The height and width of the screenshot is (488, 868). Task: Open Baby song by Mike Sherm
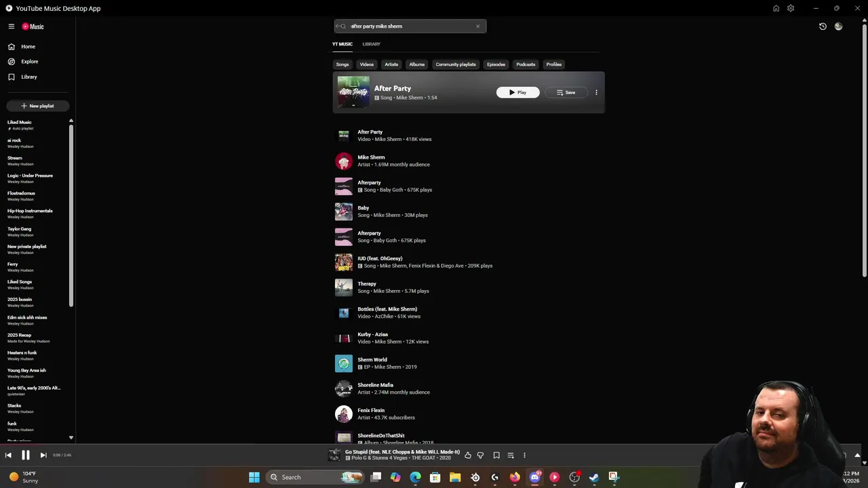tap(468, 211)
